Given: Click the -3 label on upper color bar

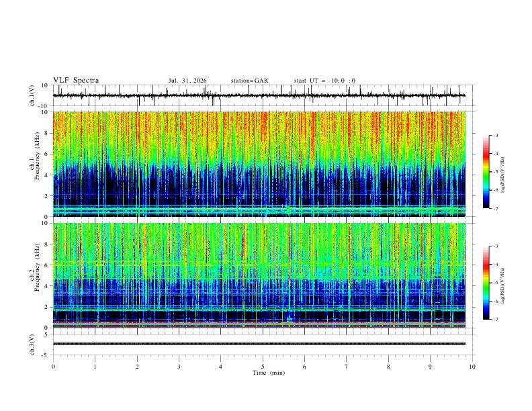Looking at the screenshot, I should [x=496, y=135].
